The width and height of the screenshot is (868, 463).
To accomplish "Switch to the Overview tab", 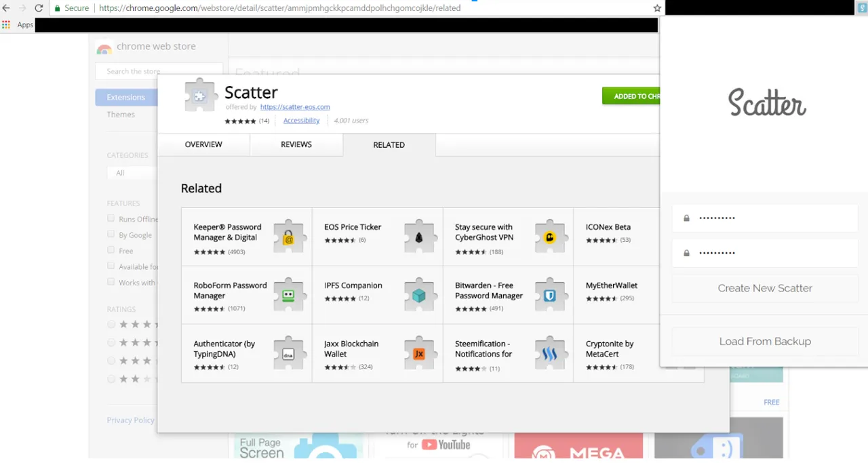I will click(x=203, y=144).
